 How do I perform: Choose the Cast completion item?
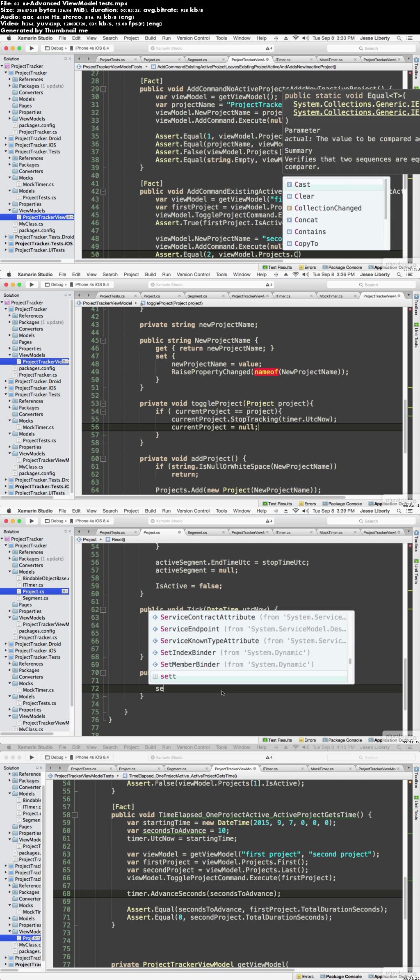(x=334, y=185)
